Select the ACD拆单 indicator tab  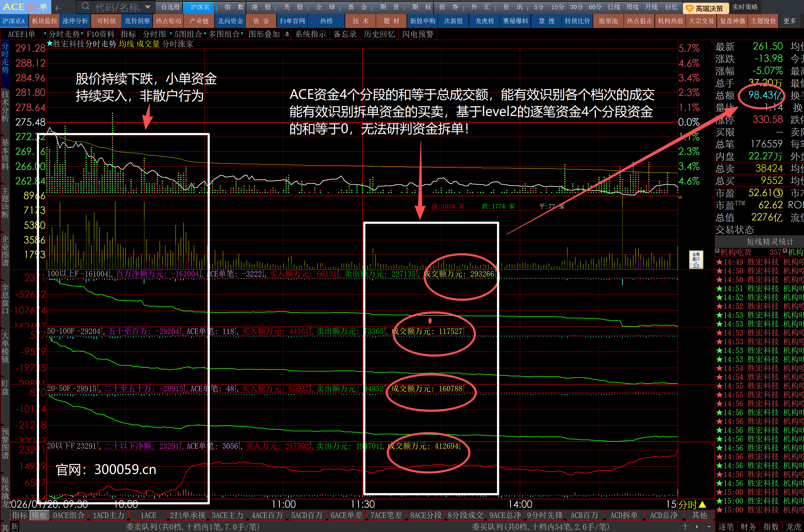(x=624, y=515)
